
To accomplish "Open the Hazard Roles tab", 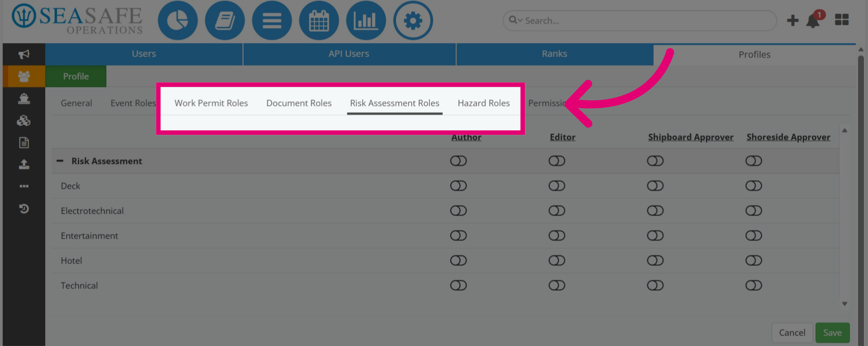I will 484,103.
